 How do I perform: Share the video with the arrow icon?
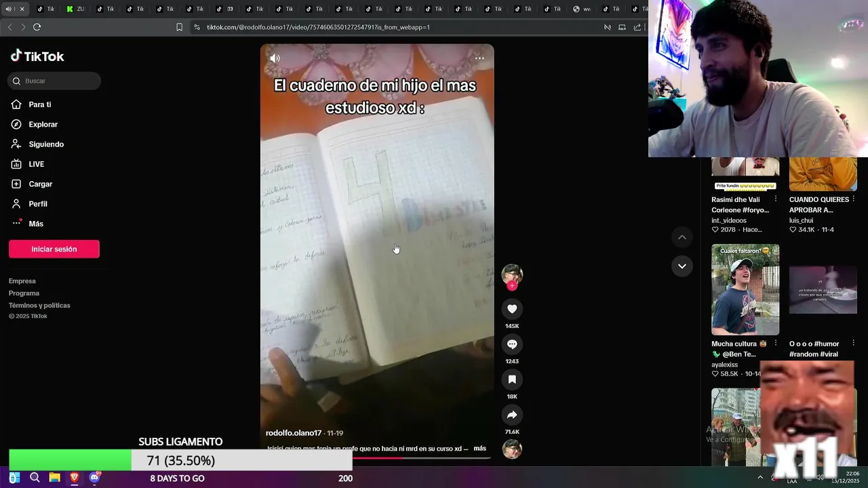point(512,415)
